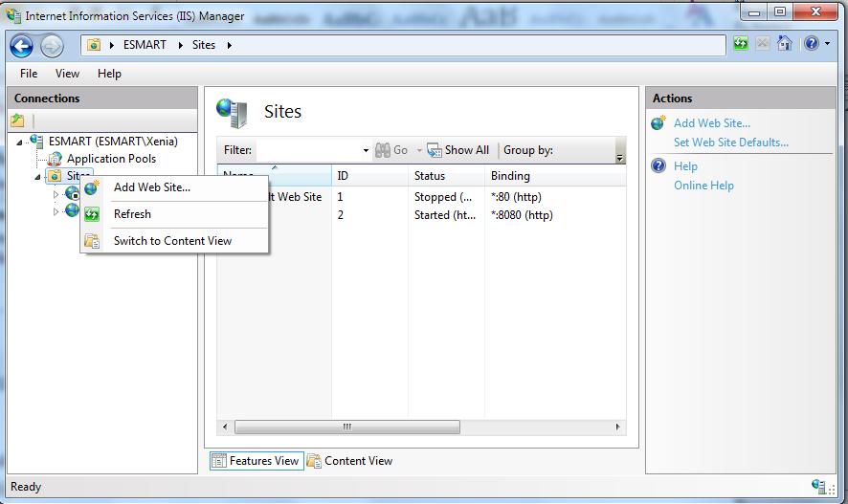Sort sites by the ID column header
The width and height of the screenshot is (848, 504).
(x=369, y=176)
